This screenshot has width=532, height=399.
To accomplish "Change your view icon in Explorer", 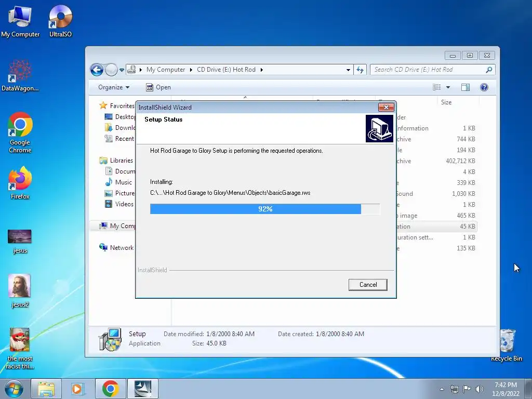I will [x=436, y=87].
